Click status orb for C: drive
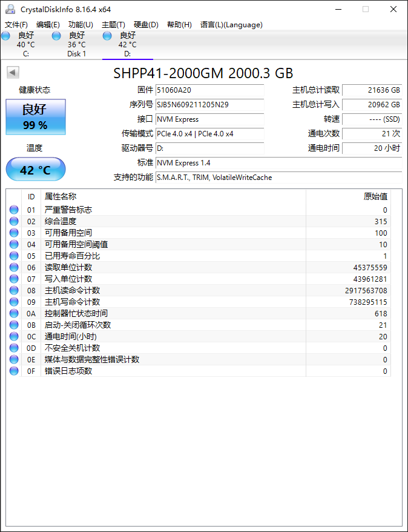408x532 pixels. (6, 36)
